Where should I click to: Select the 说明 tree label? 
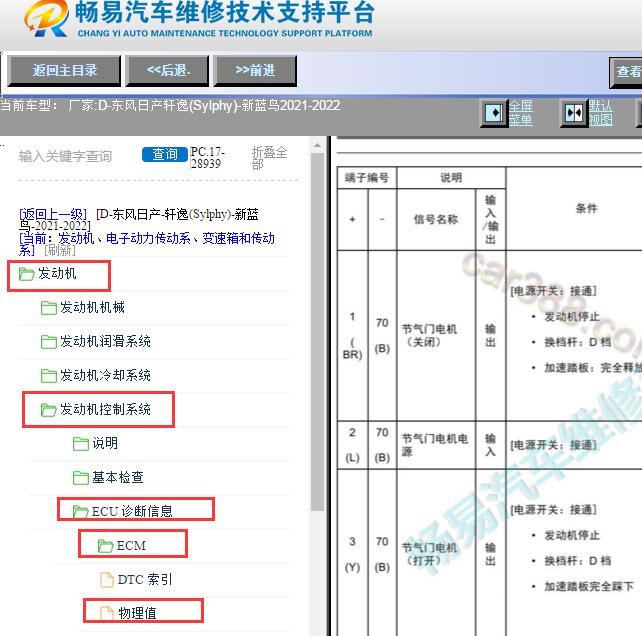(105, 443)
